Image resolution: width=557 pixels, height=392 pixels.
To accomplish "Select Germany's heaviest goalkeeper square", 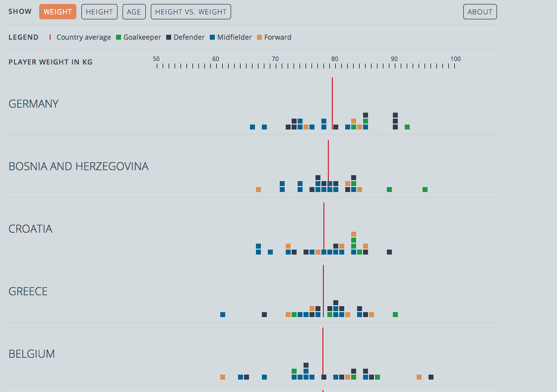I will (x=407, y=127).
